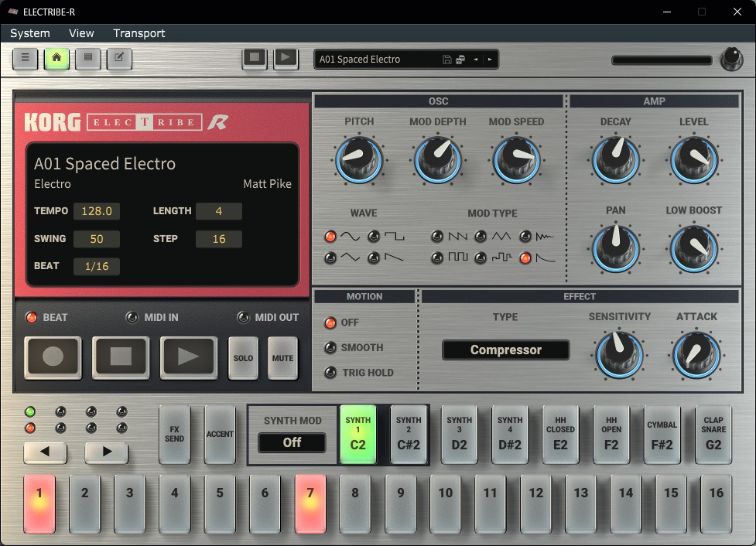Viewport: 756px width, 546px height.
Task: Open the Transport menu
Action: pyautogui.click(x=139, y=33)
